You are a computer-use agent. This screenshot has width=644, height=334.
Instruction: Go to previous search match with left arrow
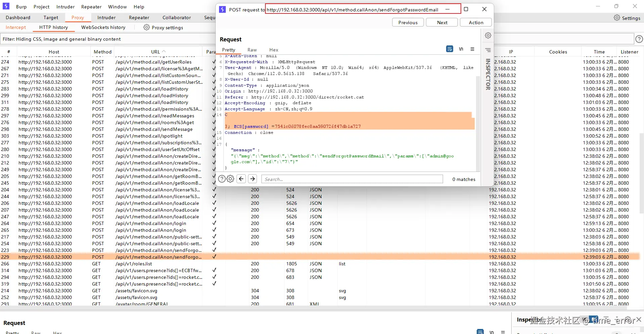[241, 179]
